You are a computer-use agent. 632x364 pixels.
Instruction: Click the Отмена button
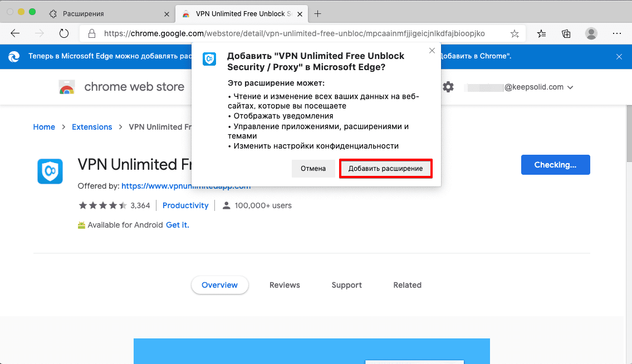pyautogui.click(x=313, y=169)
